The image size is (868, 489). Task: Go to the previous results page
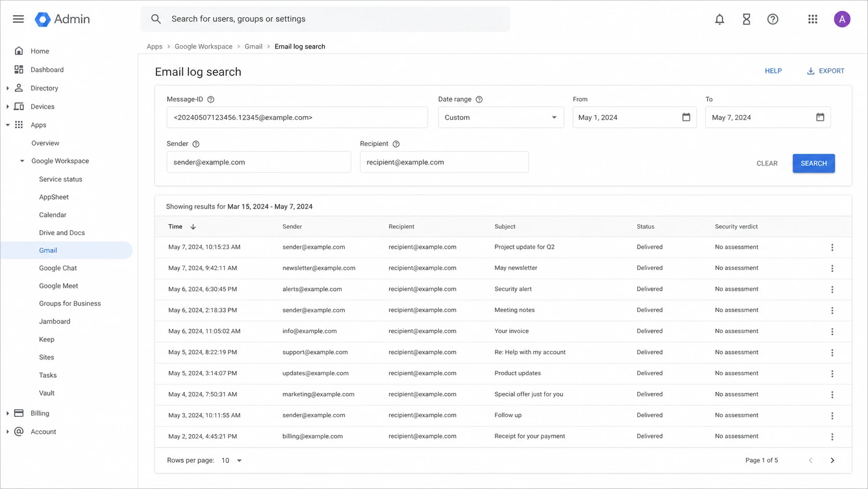coord(810,460)
